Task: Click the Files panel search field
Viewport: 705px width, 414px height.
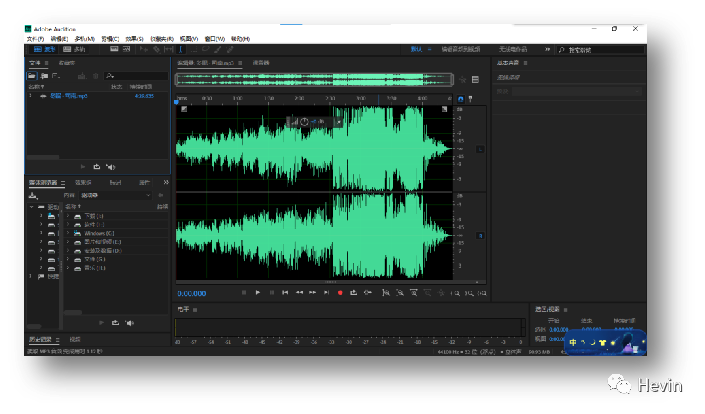Action: tap(136, 76)
